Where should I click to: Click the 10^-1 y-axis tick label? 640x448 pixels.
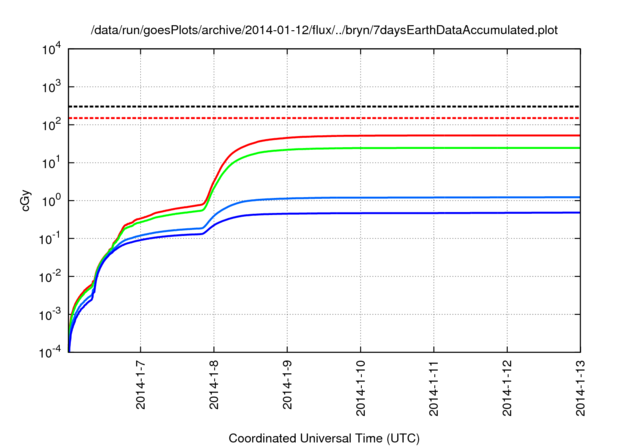click(x=50, y=238)
